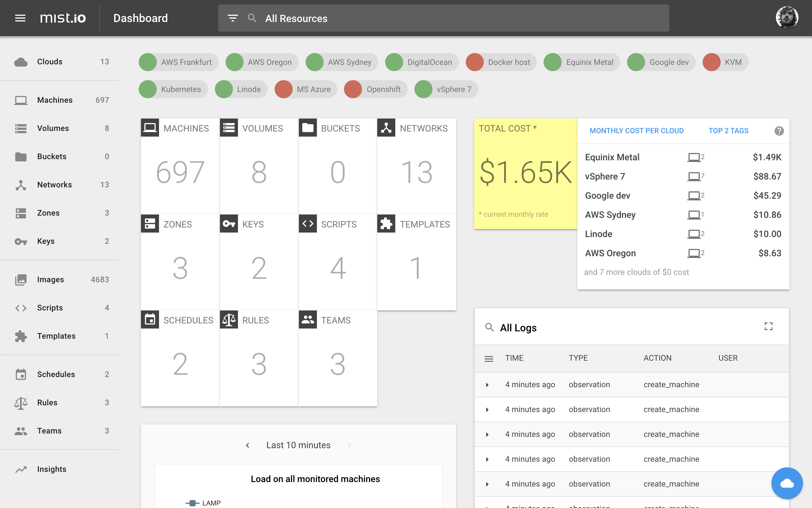Open Clouds in the sidebar
The width and height of the screenshot is (812, 508).
(59, 62)
